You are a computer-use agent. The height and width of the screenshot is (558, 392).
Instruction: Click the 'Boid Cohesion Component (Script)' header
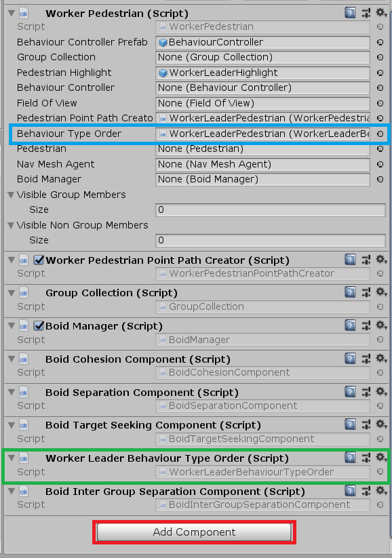tap(138, 359)
